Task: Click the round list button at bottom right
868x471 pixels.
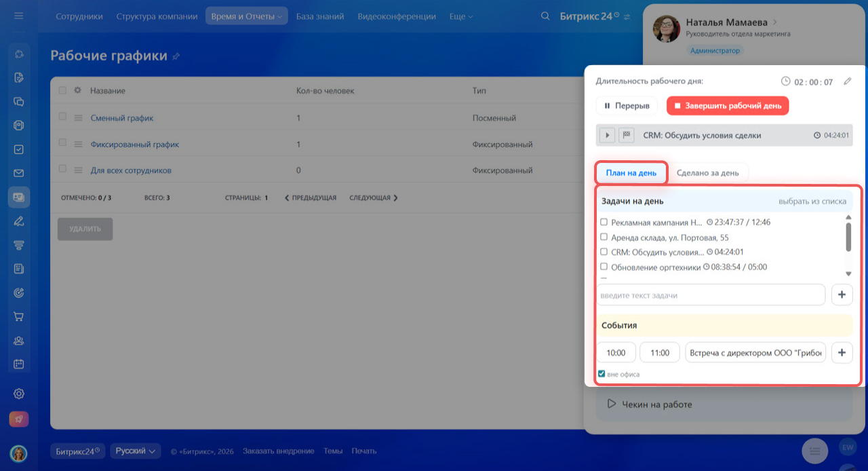Action: click(815, 451)
